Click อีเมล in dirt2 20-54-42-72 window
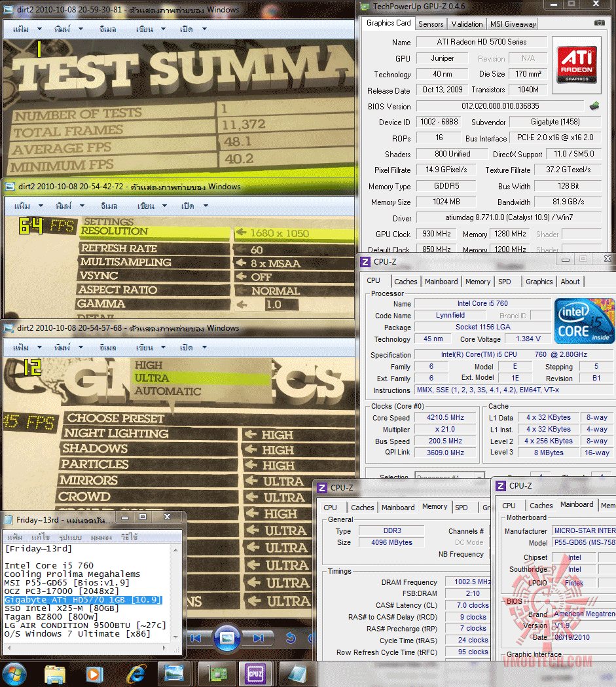The height and width of the screenshot is (687, 616). coord(109,206)
